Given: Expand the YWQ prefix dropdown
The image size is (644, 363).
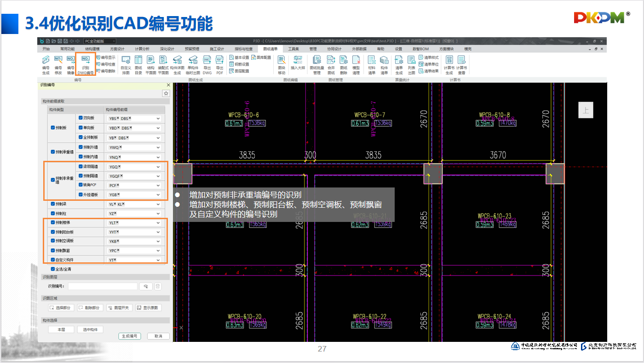Looking at the screenshot, I should pos(158,147).
